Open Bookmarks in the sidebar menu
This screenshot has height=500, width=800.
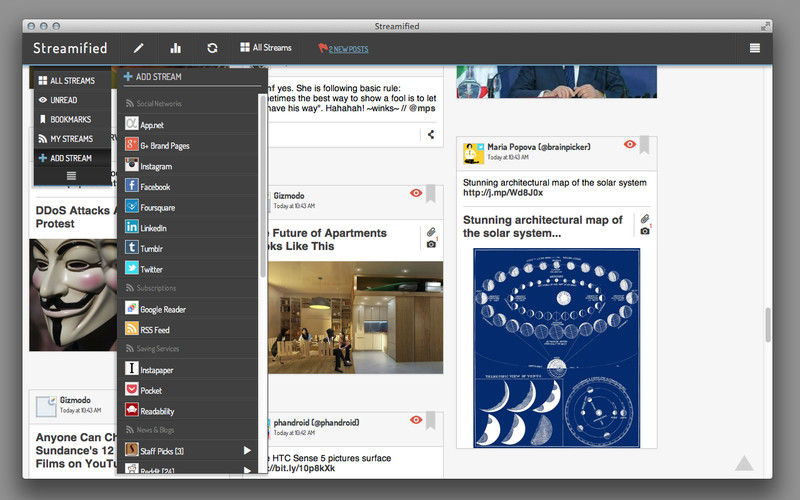tap(72, 119)
